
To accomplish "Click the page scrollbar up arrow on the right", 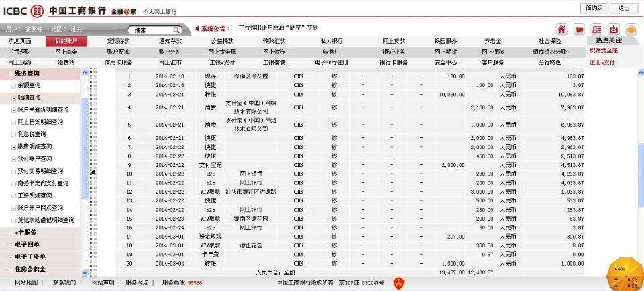I will click(641, 72).
